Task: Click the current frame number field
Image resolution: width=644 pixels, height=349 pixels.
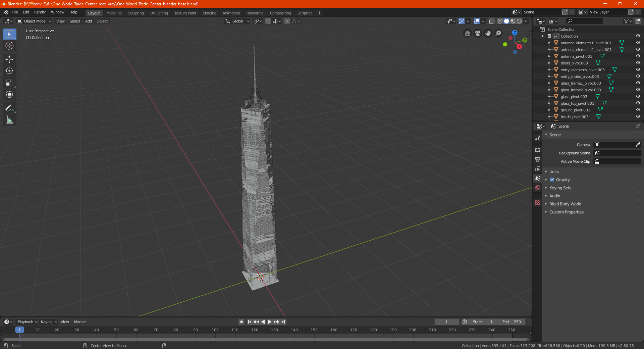Action: point(446,322)
